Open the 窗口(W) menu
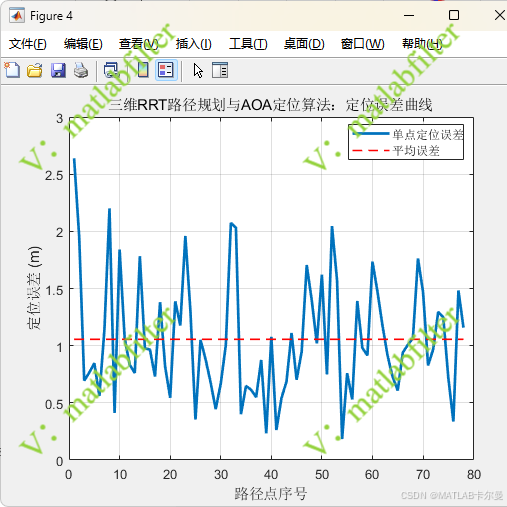Viewport: 507px width, 507px height. 362,44
